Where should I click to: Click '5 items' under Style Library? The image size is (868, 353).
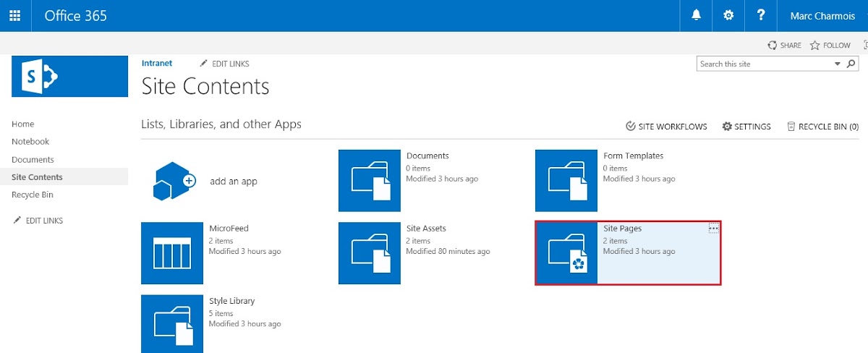click(221, 313)
